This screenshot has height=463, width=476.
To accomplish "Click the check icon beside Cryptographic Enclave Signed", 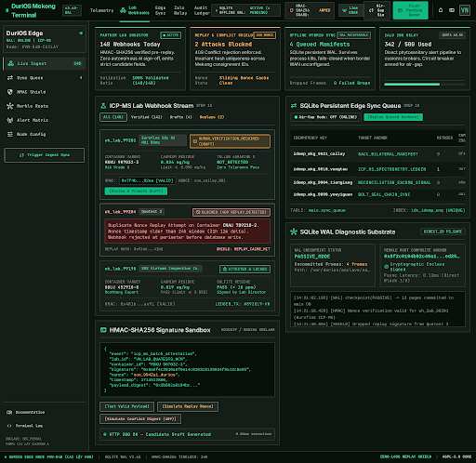I will tap(386, 267).
